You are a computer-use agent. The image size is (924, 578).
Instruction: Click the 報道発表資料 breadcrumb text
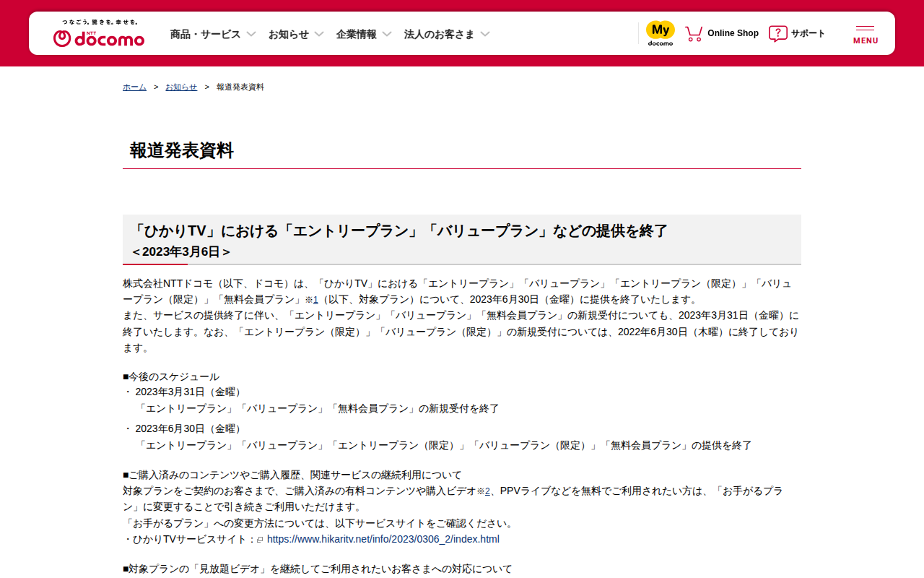tap(240, 87)
